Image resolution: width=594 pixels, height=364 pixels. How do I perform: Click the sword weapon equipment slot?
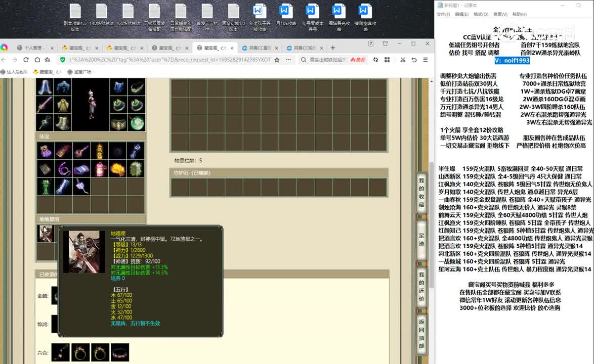tap(45, 105)
